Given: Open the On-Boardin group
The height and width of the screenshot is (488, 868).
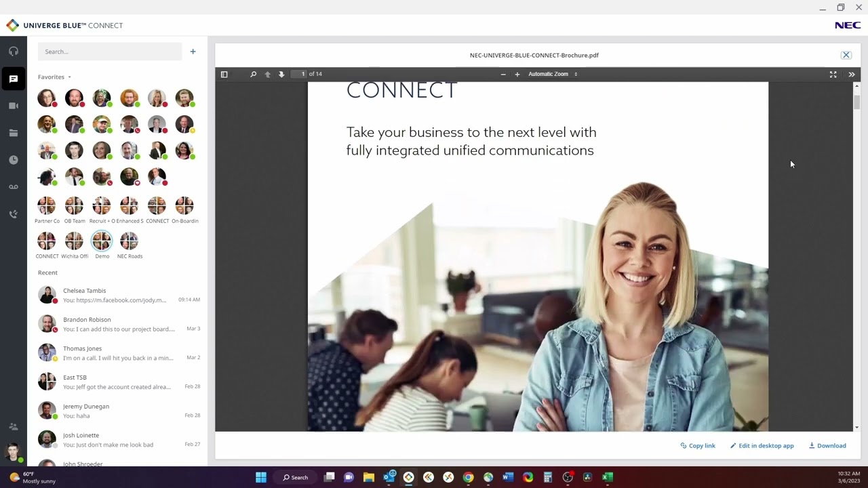Looking at the screenshot, I should [x=184, y=209].
